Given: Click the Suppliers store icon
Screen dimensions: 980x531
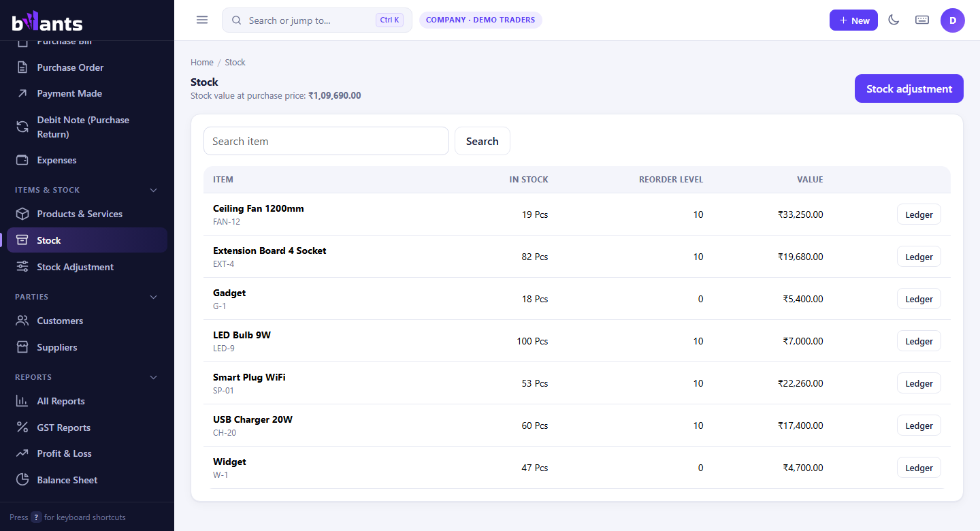Looking at the screenshot, I should click(x=22, y=347).
